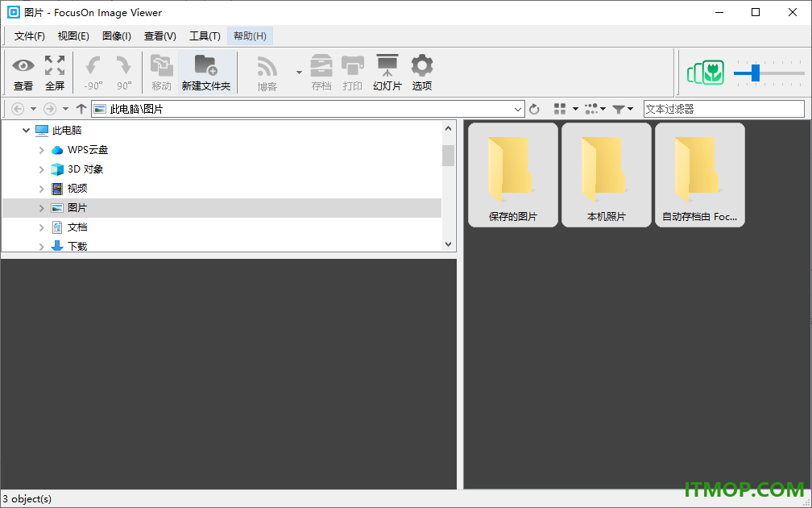This screenshot has height=508, width=812.
Task: Open the 帮助(H) menu
Action: (250, 35)
